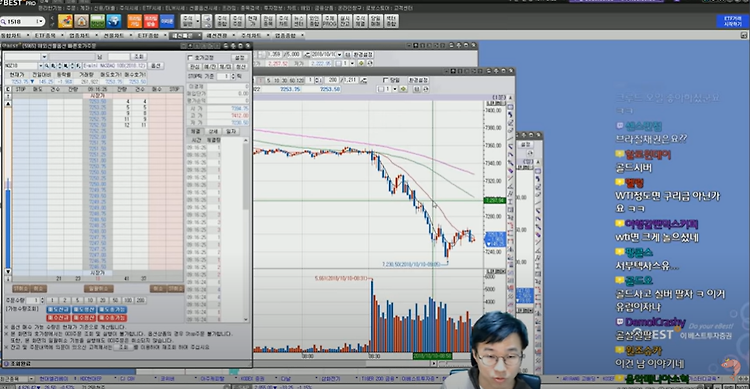This screenshot has height=389, width=750.
Task: Open the globe icon in main toolbar
Action: [x=113, y=21]
